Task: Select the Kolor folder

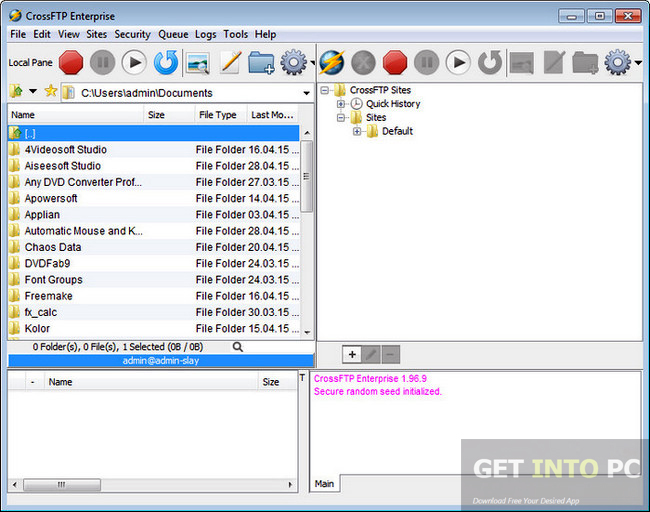Action: [153, 329]
